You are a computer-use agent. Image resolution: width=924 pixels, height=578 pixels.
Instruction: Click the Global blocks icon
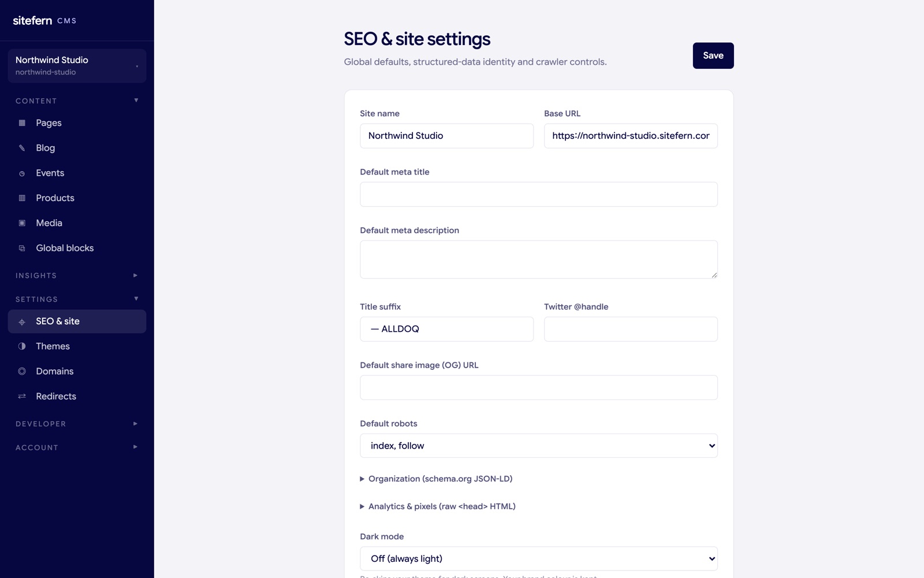[x=22, y=248]
